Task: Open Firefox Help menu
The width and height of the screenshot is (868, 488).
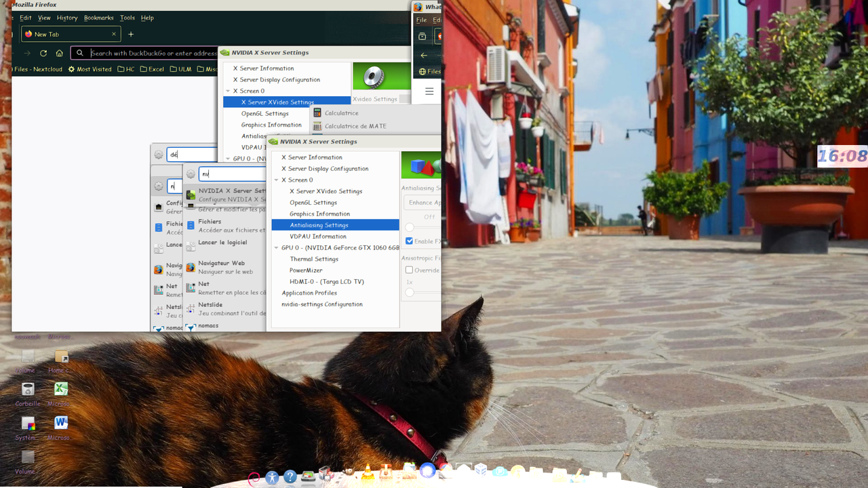Action: click(147, 18)
